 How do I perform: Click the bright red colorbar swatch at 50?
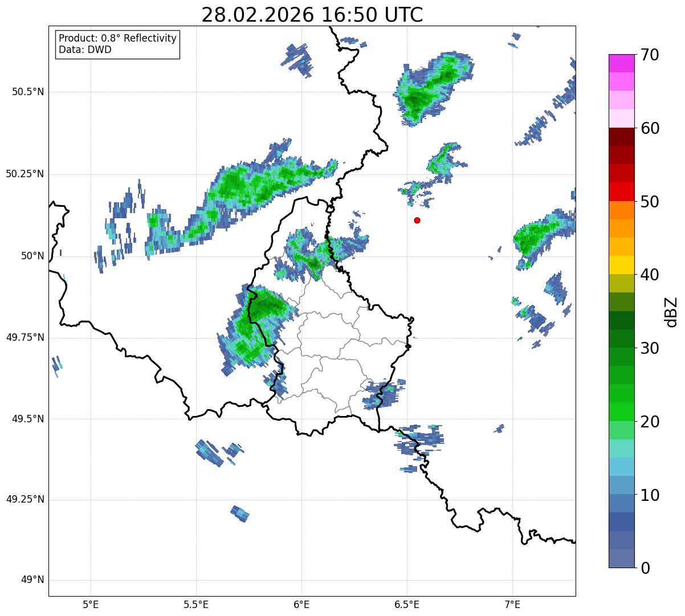(x=621, y=191)
